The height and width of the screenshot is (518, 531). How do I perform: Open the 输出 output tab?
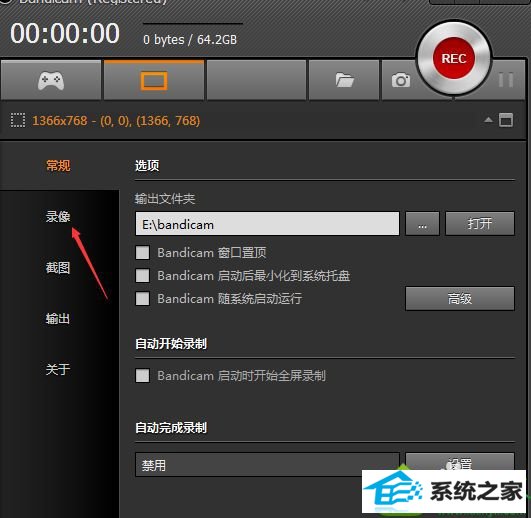[58, 318]
